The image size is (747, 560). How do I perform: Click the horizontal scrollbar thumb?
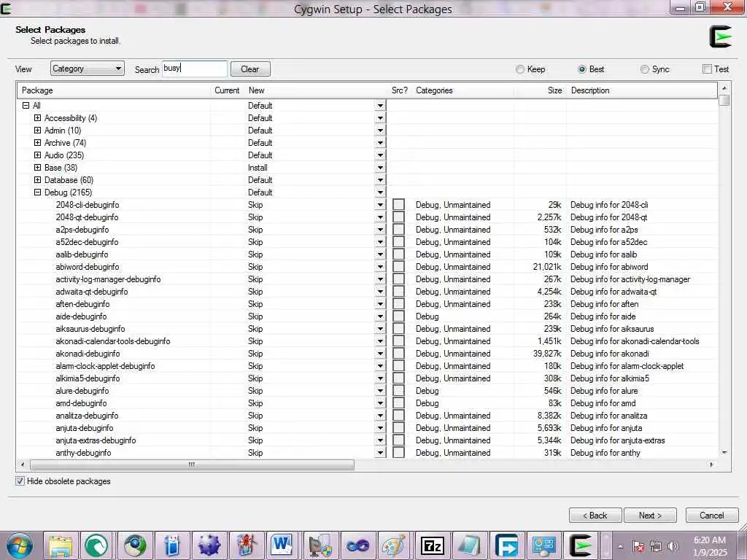coord(192,464)
